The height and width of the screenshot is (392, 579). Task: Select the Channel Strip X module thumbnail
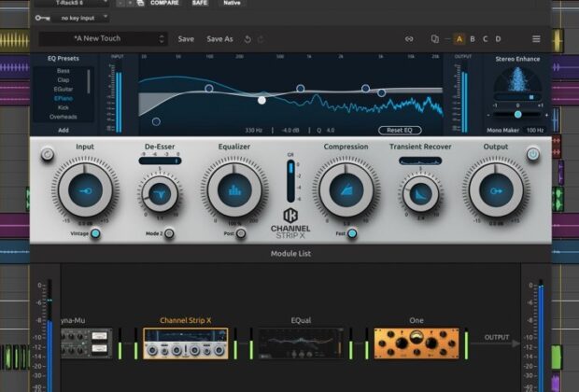[185, 343]
